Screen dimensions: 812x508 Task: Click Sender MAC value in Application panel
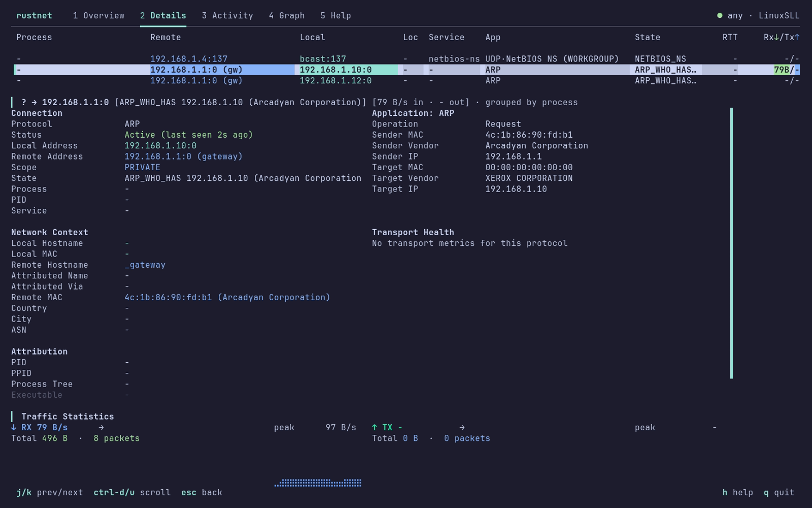(x=529, y=135)
